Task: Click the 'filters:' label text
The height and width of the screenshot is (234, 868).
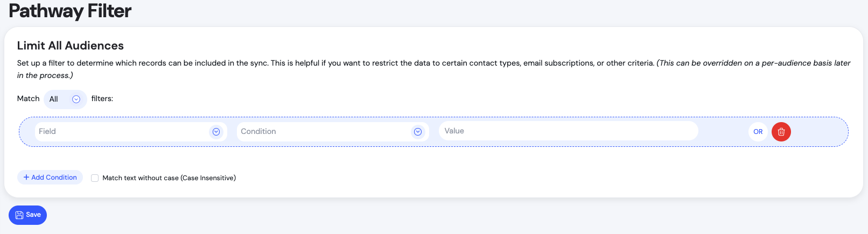Action: 102,98
